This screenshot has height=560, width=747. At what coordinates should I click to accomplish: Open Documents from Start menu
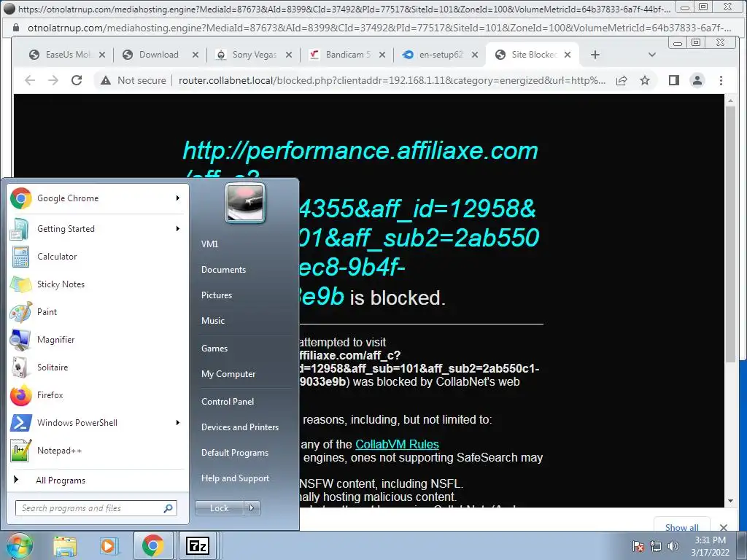click(x=223, y=270)
